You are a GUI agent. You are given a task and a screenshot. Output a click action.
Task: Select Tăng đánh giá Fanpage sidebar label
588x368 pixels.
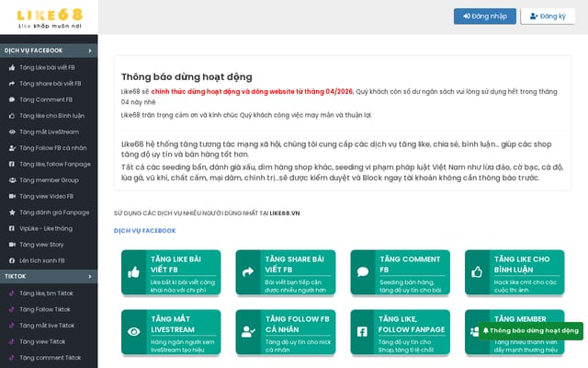pyautogui.click(x=54, y=213)
